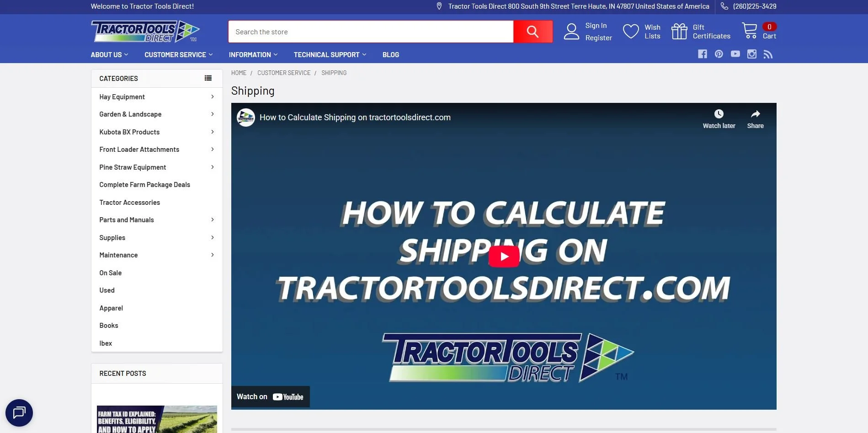Click Home breadcrumb link

click(239, 73)
